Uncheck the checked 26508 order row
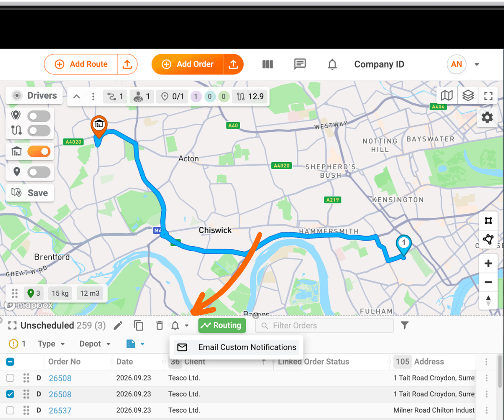Image resolution: width=504 pixels, height=420 pixels. (10, 394)
